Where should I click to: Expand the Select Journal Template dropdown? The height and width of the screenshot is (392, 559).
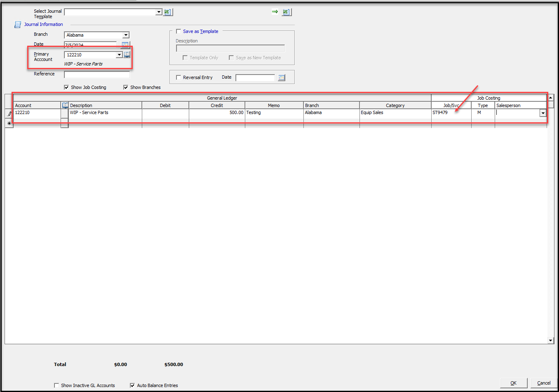tap(159, 12)
